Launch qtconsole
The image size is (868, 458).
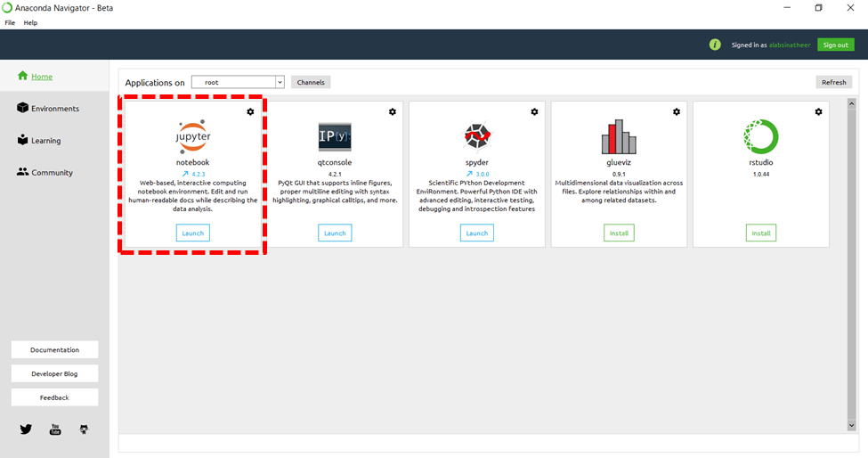point(335,233)
